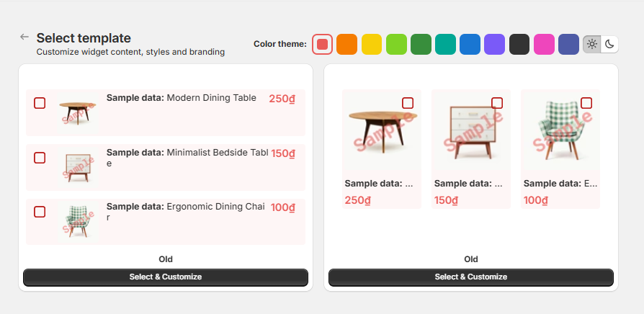Select the pink color theme swatch
The width and height of the screenshot is (644, 314).
544,44
